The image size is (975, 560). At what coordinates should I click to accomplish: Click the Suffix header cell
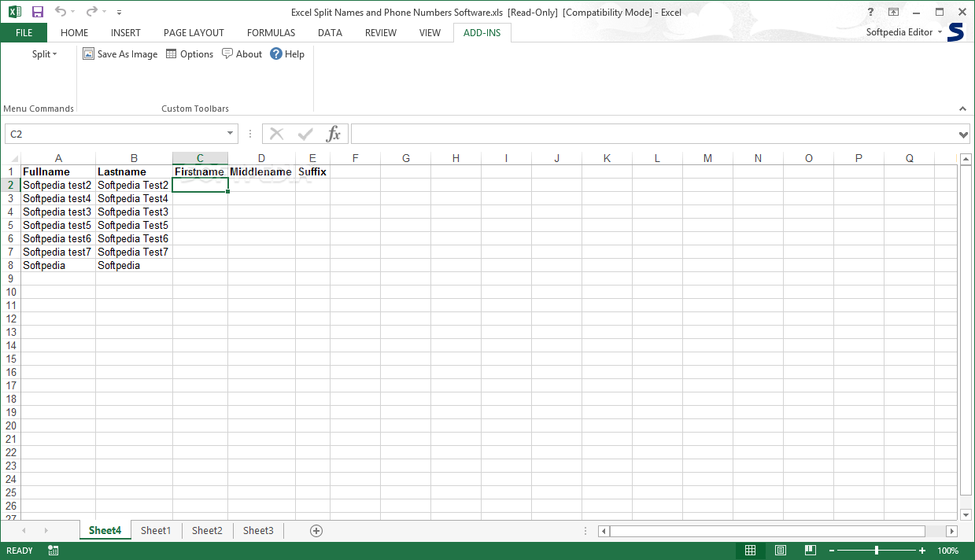click(x=312, y=171)
